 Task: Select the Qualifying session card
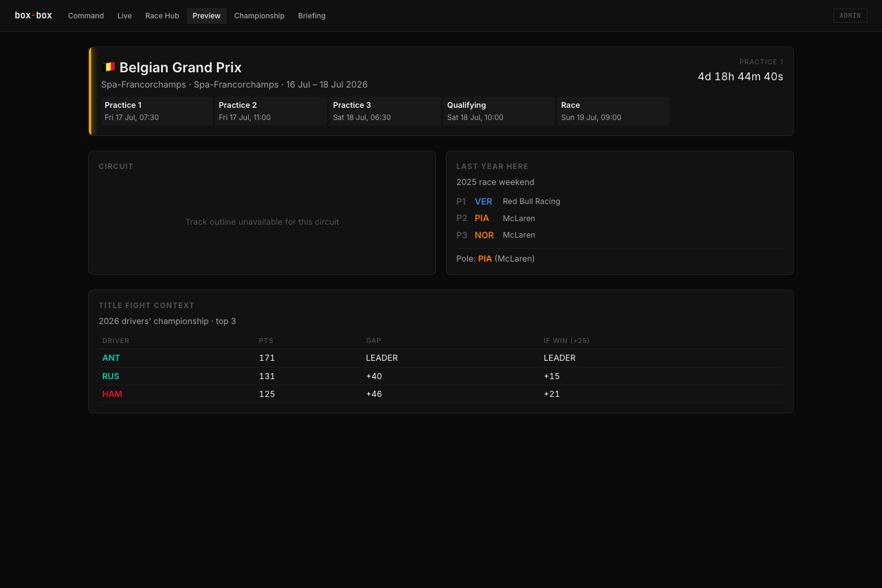pos(499,111)
